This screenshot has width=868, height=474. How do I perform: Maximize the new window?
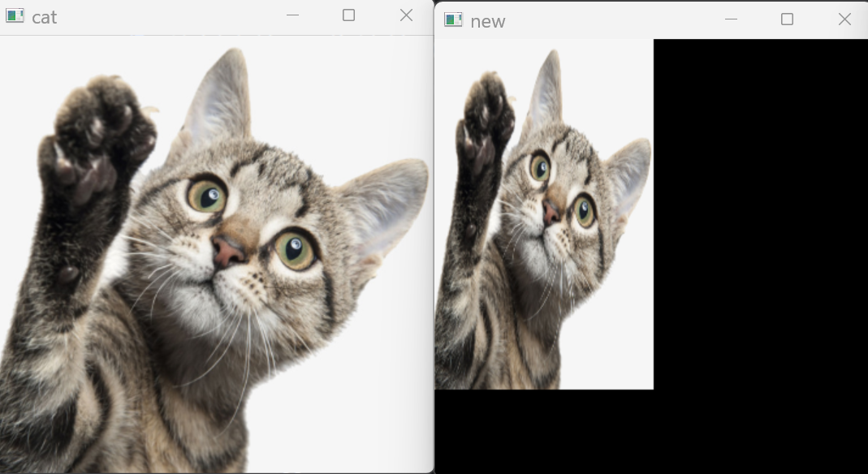(x=787, y=19)
